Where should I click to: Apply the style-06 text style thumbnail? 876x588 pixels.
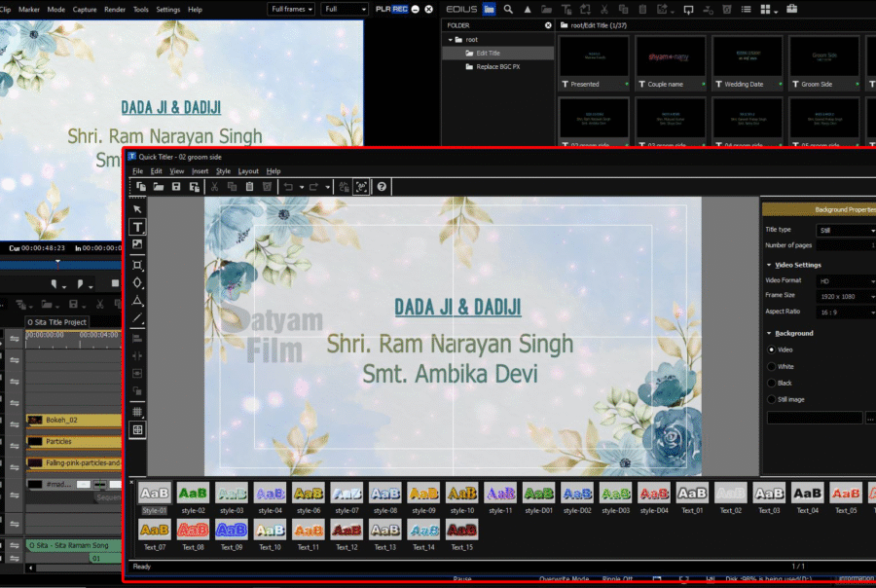coord(308,493)
